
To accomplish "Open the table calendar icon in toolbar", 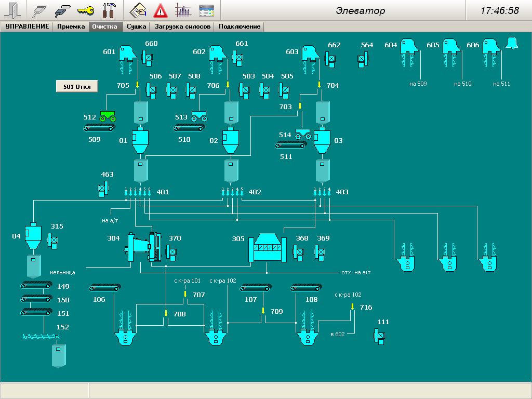I will [206, 10].
